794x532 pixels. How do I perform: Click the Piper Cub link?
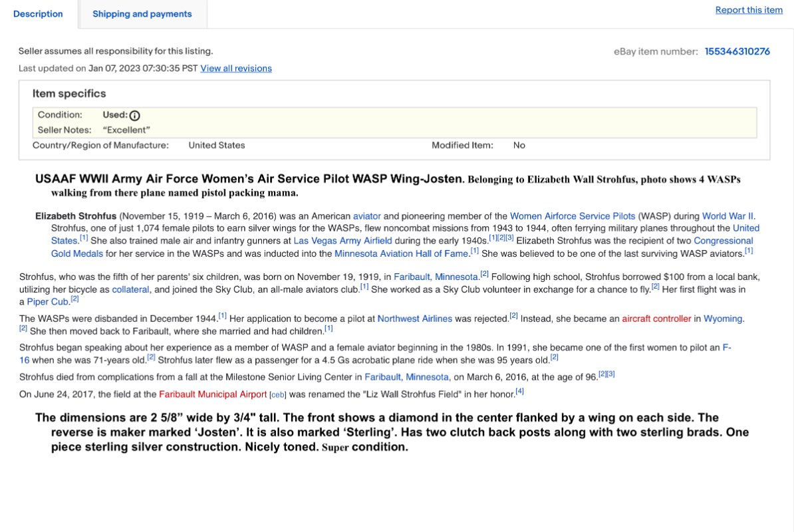pyautogui.click(x=48, y=302)
